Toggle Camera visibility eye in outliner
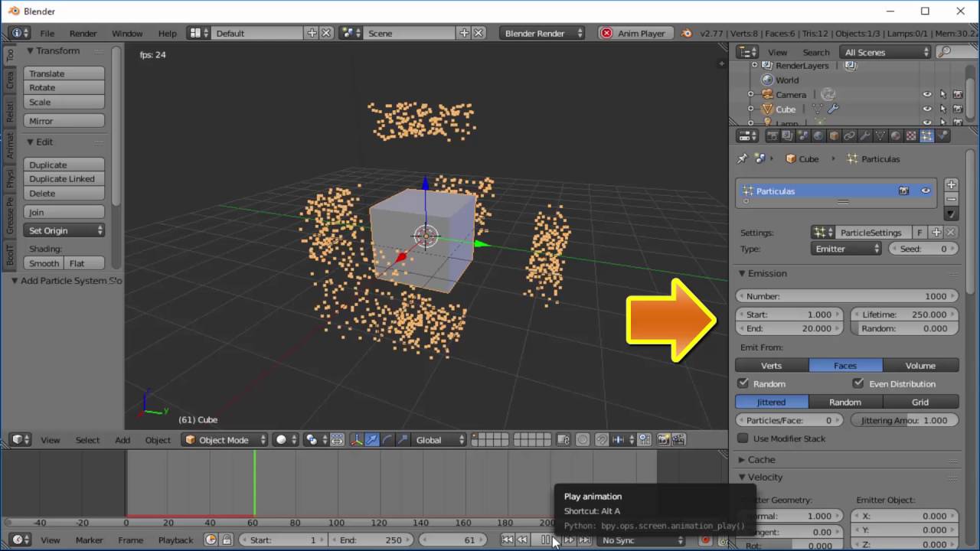 pyautogui.click(x=927, y=95)
